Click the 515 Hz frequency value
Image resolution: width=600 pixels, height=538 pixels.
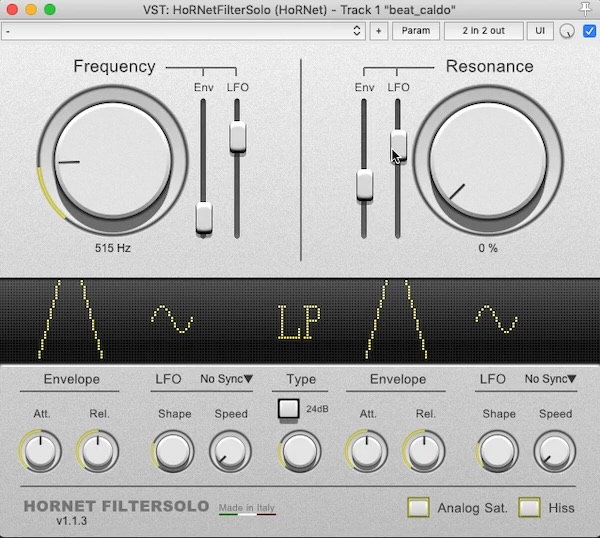coord(113,248)
